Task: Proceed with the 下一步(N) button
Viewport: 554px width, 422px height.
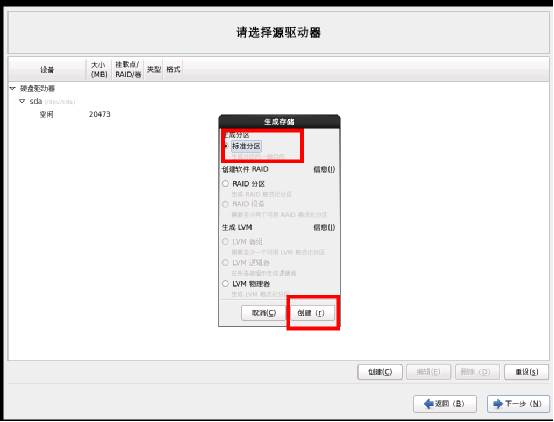Action: pos(519,404)
